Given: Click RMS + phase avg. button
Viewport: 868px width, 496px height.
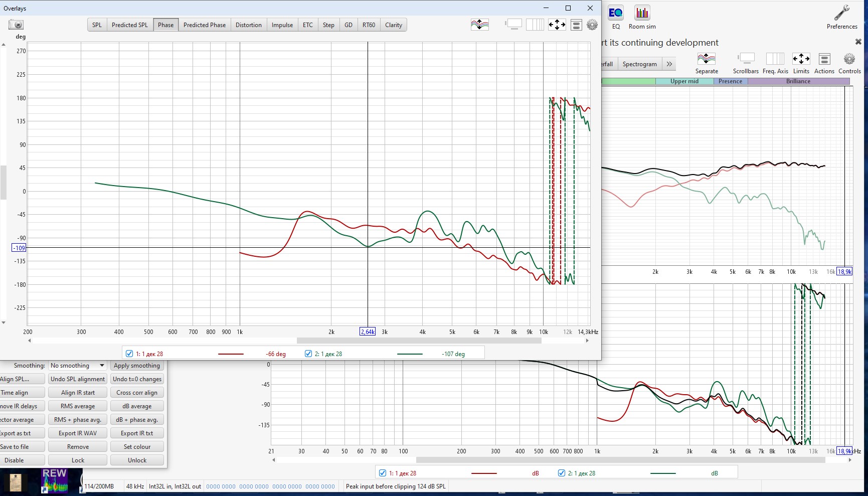Looking at the screenshot, I should pos(78,420).
